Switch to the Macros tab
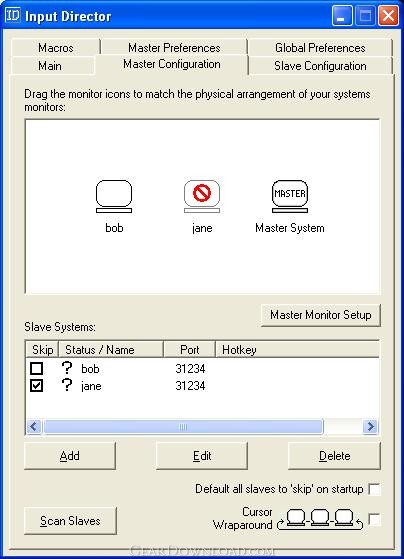404x559 pixels. pyautogui.click(x=56, y=47)
